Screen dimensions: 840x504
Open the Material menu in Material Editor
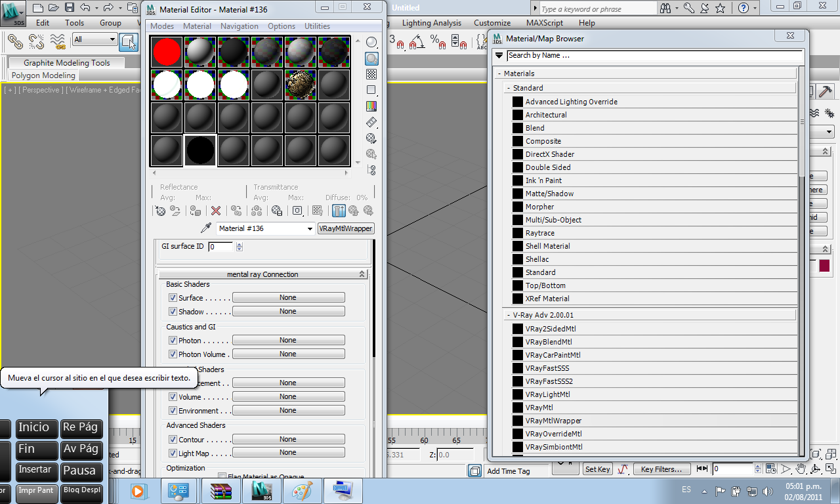pyautogui.click(x=197, y=26)
